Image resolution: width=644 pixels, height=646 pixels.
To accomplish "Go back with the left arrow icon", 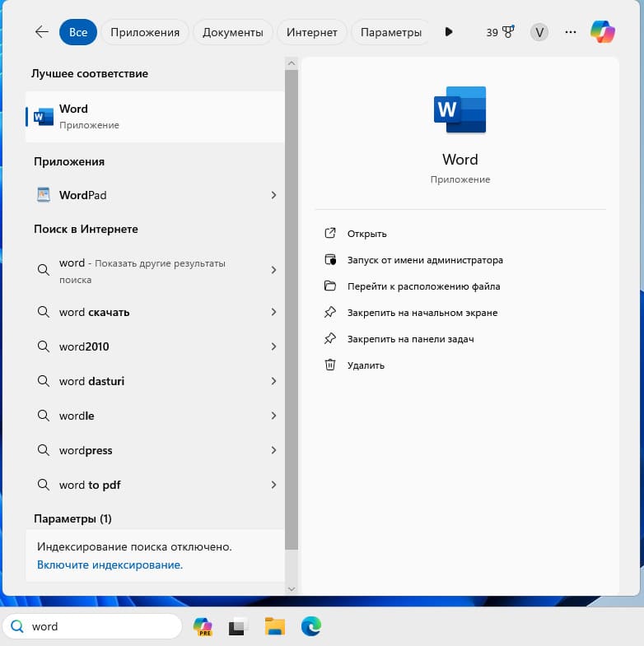I will click(42, 32).
